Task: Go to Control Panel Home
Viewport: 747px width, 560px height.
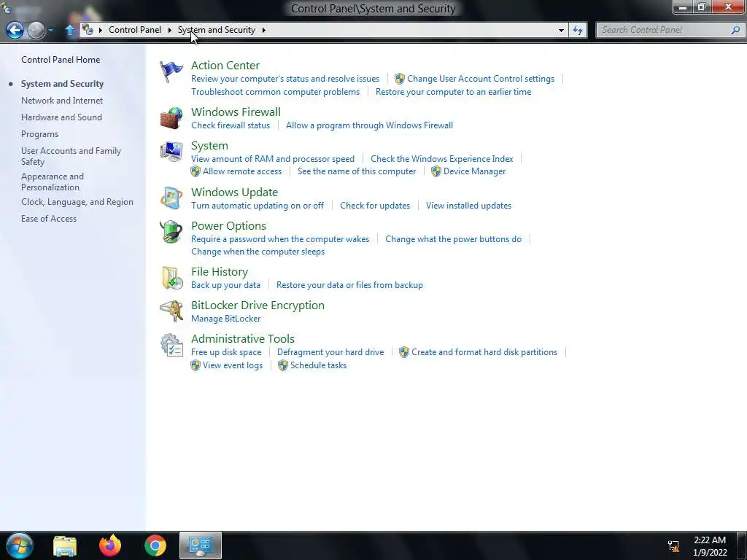Action: click(x=61, y=60)
